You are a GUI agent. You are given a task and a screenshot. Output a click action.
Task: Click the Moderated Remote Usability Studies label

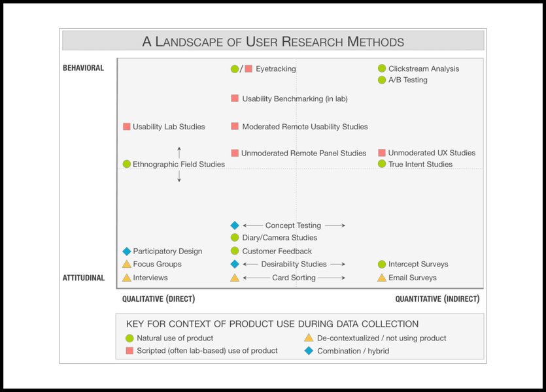point(305,127)
